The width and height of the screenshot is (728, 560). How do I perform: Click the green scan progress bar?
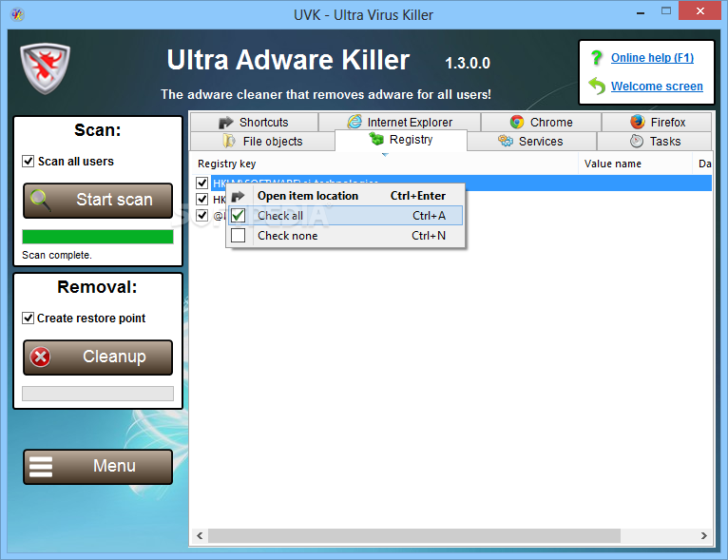pyautogui.click(x=98, y=237)
